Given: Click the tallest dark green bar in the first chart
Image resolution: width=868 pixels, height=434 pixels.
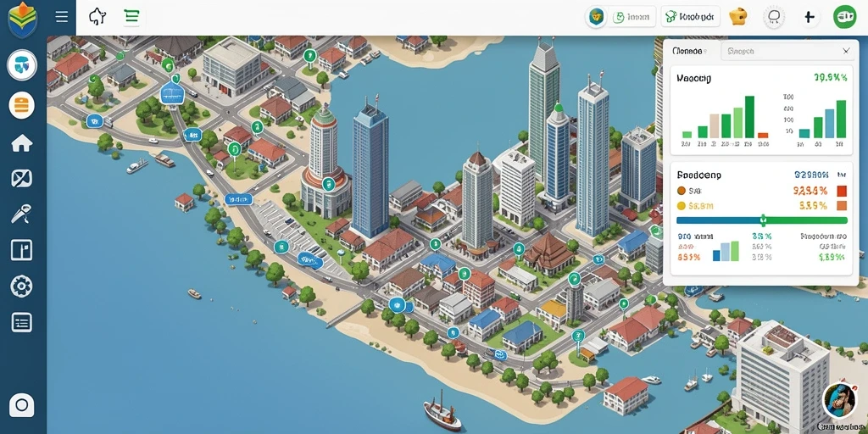Looking at the screenshot, I should point(749,117).
